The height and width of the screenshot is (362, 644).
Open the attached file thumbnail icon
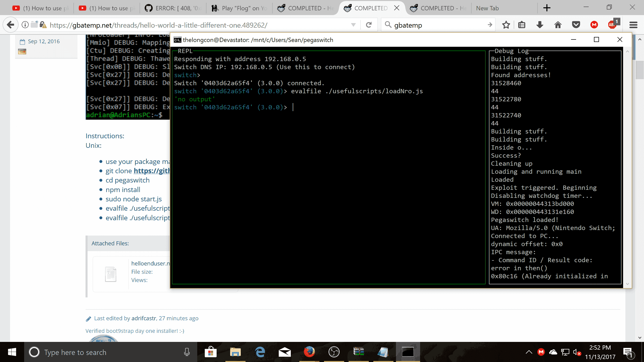pos(111,274)
